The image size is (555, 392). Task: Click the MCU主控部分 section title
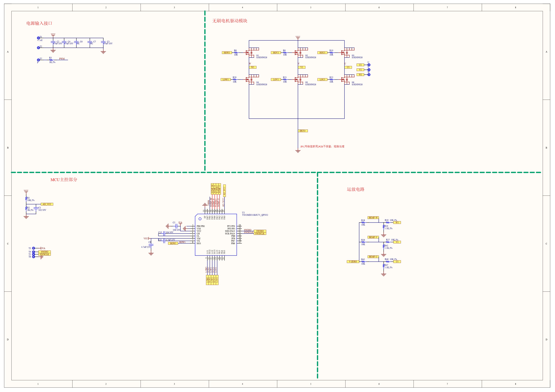[x=64, y=180]
